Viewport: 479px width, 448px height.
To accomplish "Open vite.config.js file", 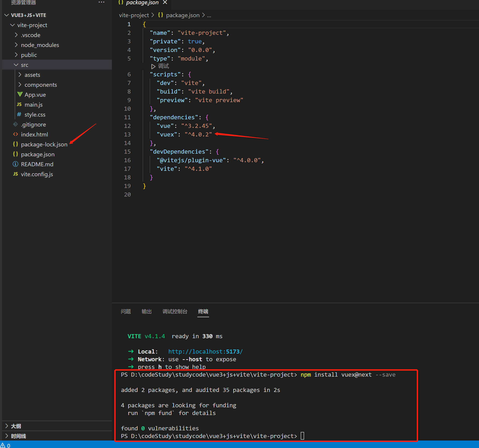I will (x=37, y=174).
